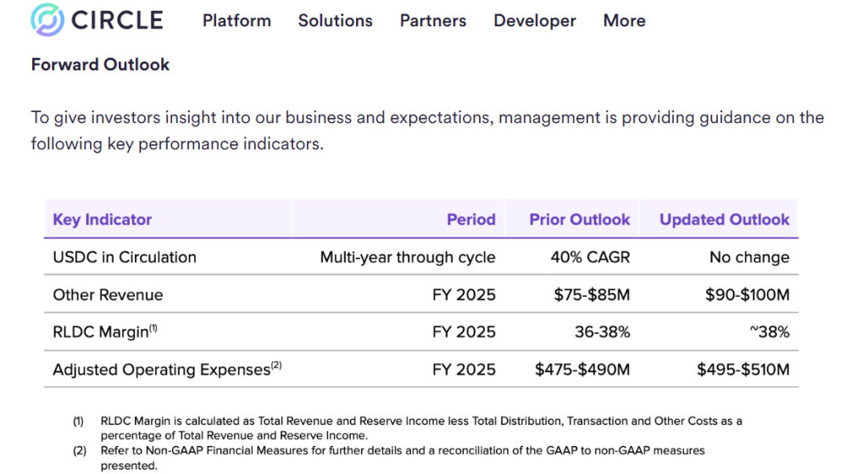Open the Solutions navigation menu
Image resolution: width=868 pixels, height=474 pixels.
click(335, 21)
